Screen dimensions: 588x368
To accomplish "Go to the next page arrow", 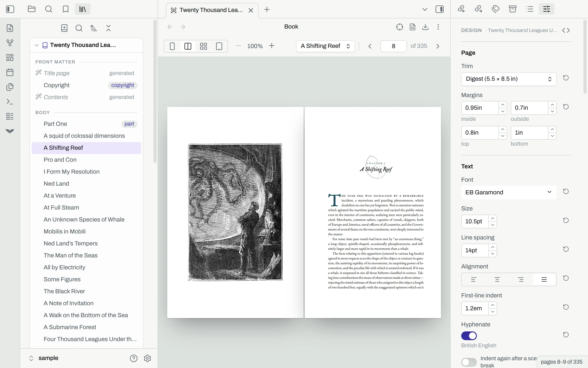I will click(x=438, y=46).
